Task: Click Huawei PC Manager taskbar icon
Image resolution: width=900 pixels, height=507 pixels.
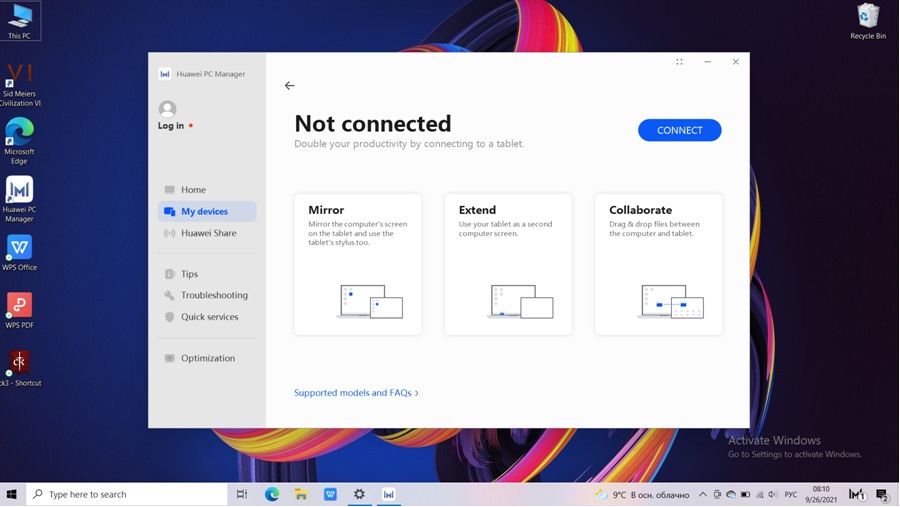Action: (x=388, y=494)
